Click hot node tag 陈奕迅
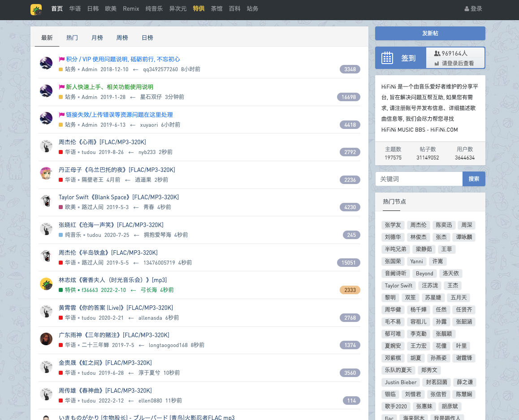The image size is (519, 420). tap(444, 225)
